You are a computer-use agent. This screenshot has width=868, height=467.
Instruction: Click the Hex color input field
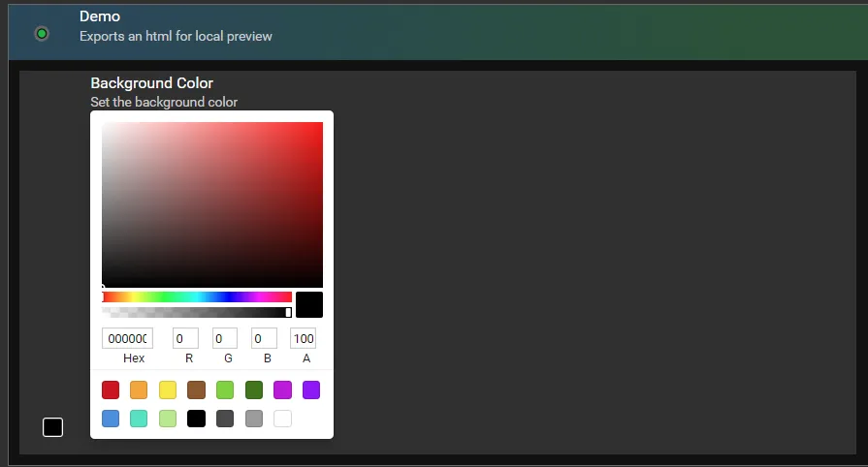pos(127,338)
